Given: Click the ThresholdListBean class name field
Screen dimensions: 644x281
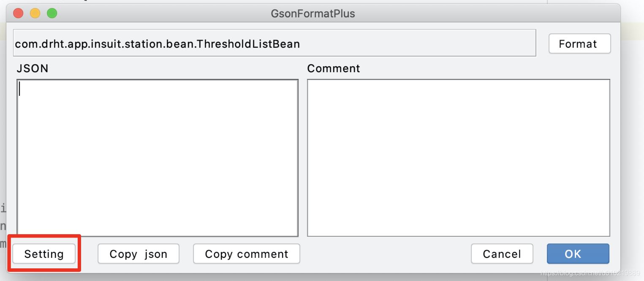Looking at the screenshot, I should click(274, 43).
